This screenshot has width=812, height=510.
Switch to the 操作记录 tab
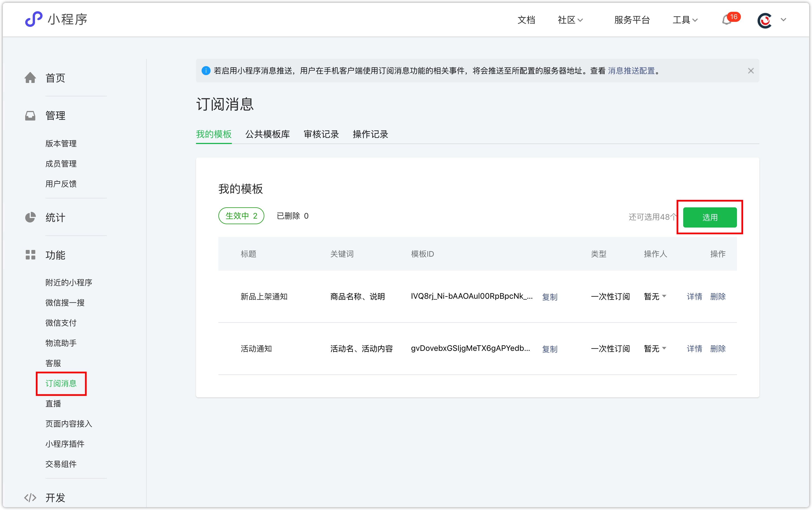click(370, 134)
